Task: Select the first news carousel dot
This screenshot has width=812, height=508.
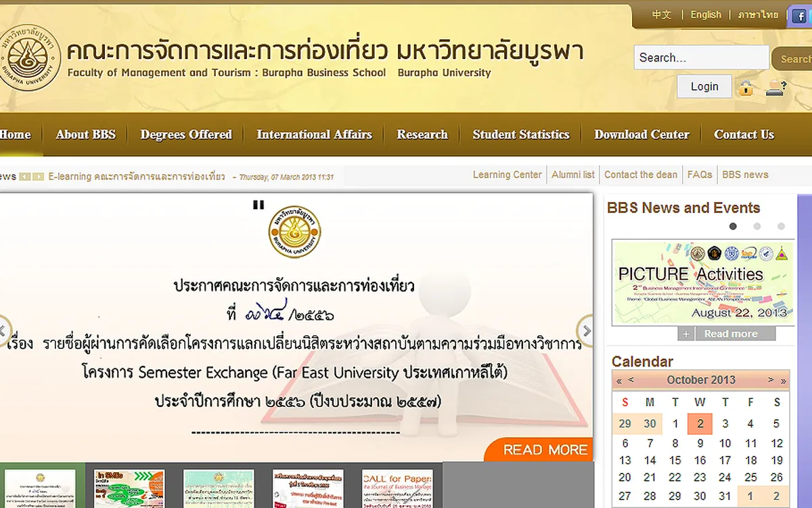Action: tap(733, 226)
